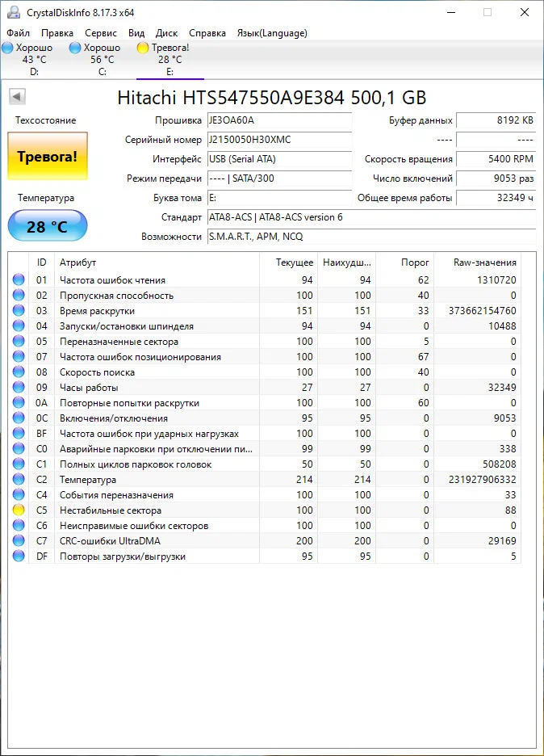The height and width of the screenshot is (756, 544).
Task: Click the previous disk arrow button
Action: point(17,96)
